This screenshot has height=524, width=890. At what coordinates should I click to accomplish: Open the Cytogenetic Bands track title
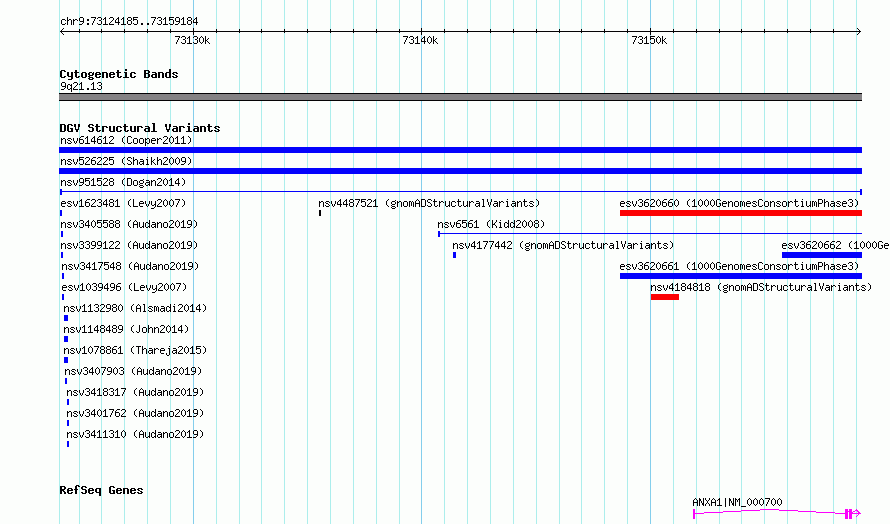(119, 74)
